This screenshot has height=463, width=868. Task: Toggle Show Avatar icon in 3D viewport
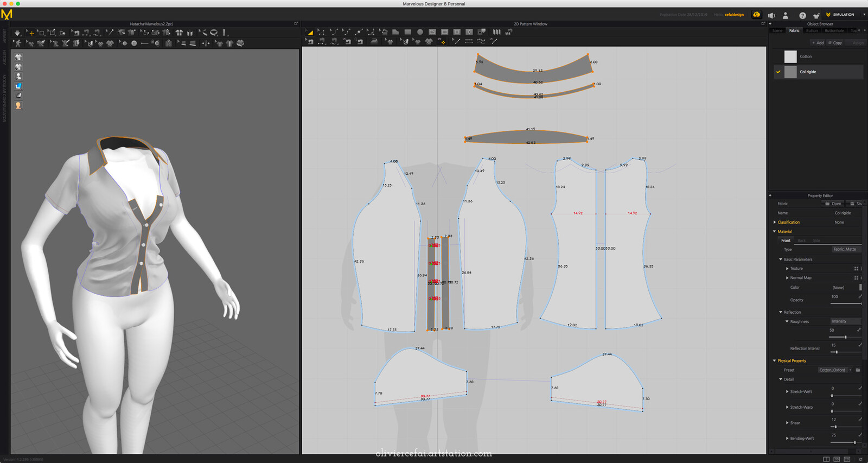[x=18, y=77]
